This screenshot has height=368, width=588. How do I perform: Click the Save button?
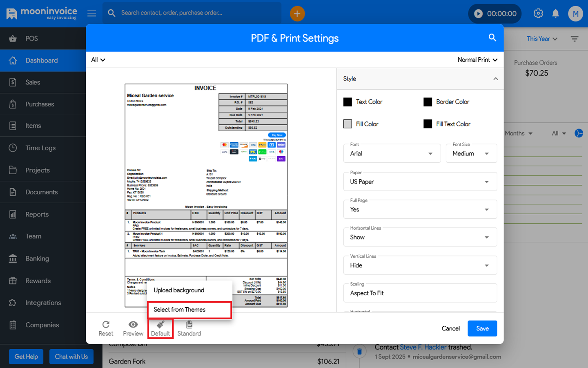click(x=482, y=328)
